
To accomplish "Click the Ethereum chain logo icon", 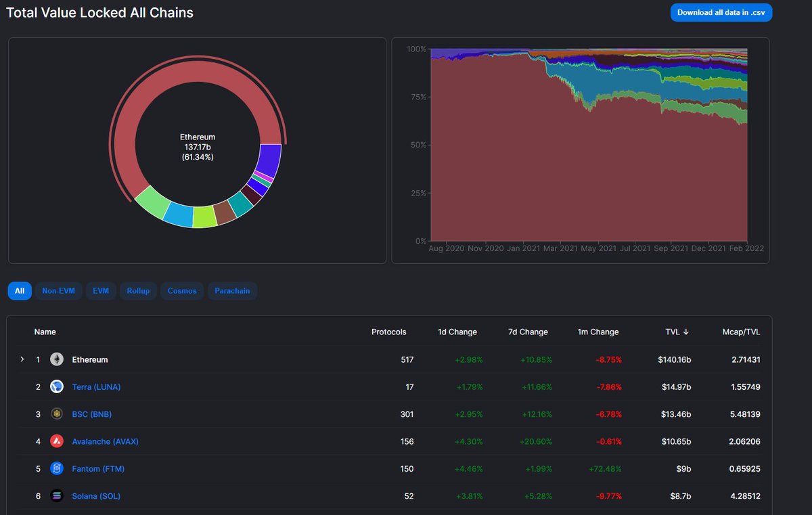I will 58,359.
